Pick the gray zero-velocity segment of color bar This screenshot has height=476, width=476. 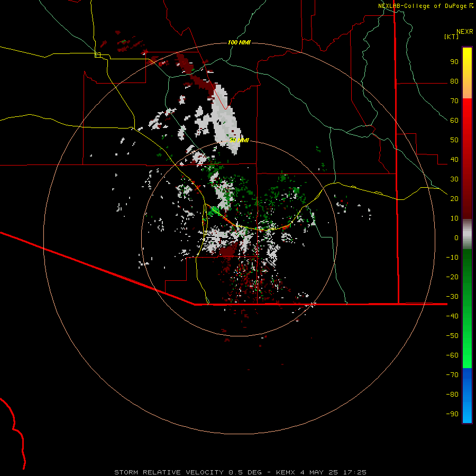[x=467, y=234]
